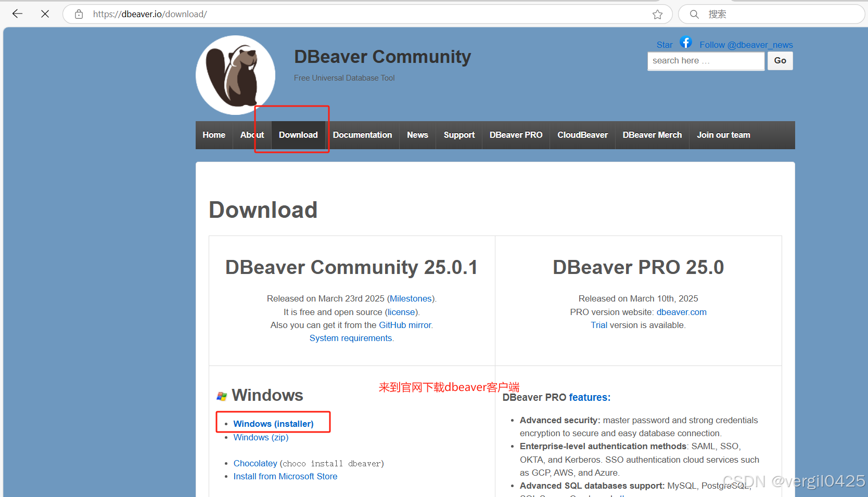The height and width of the screenshot is (497, 868).
Task: Open the license link
Action: point(401,312)
